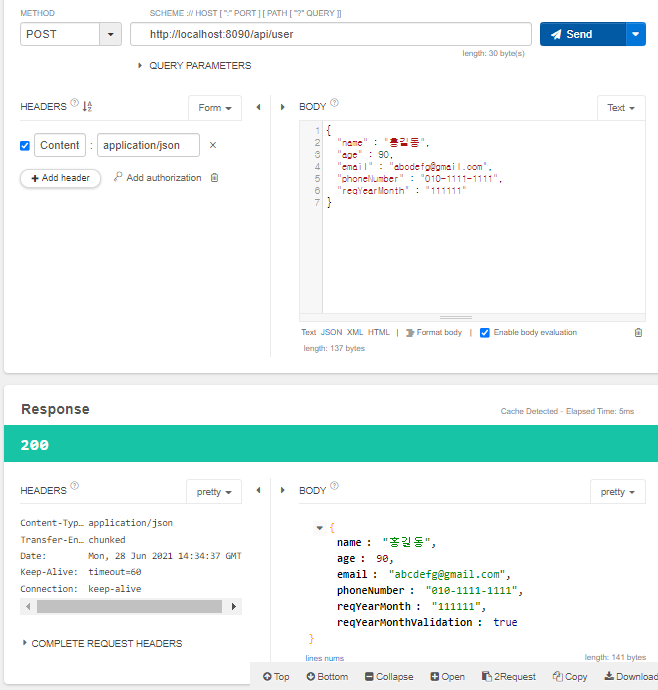Clear request body with trash icon
This screenshot has height=690, width=658.
click(x=638, y=333)
